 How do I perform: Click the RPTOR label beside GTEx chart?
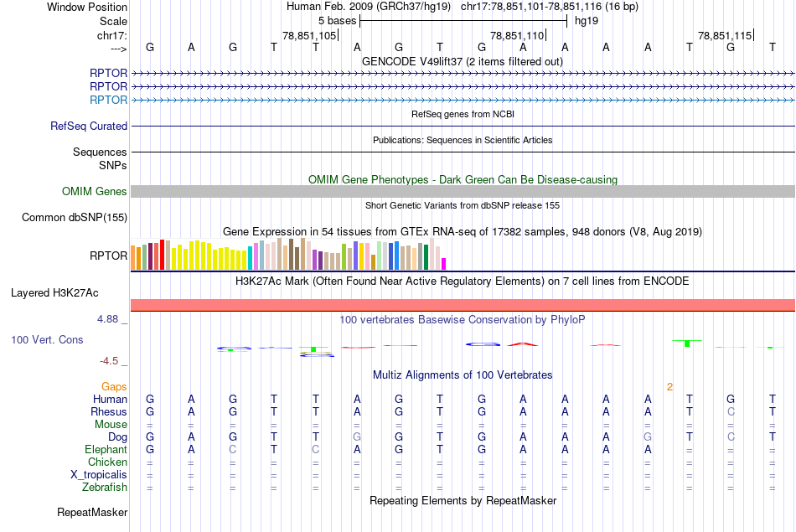pos(108,256)
